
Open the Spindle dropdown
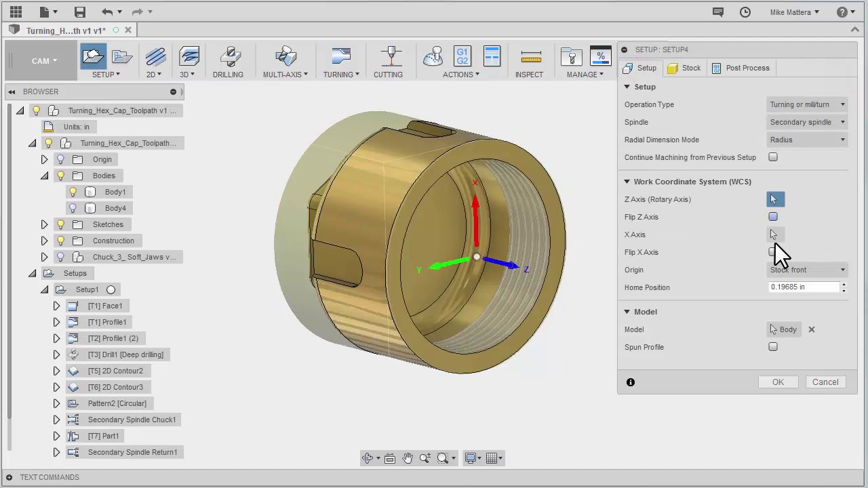coord(807,122)
